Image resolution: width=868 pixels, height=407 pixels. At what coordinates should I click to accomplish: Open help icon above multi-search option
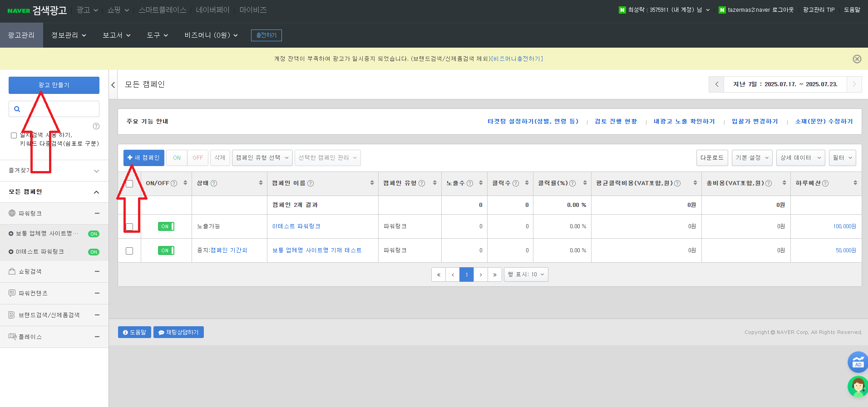pos(96,126)
